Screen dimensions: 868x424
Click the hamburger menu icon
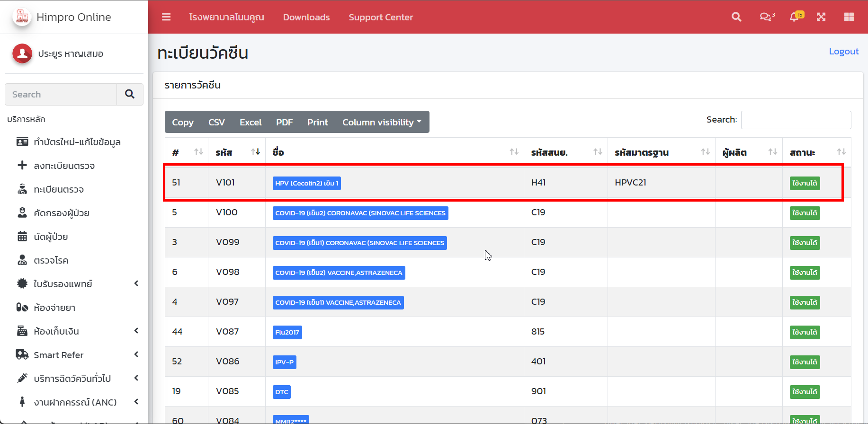pyautogui.click(x=166, y=17)
